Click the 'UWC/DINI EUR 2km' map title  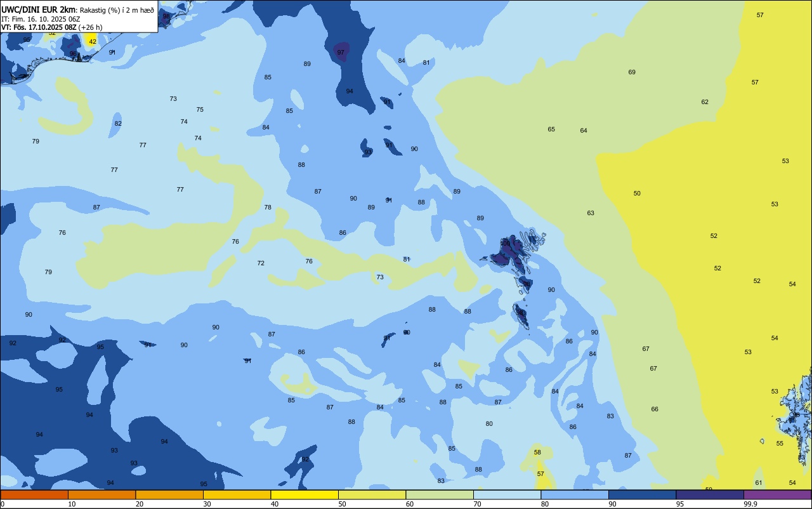(39, 10)
